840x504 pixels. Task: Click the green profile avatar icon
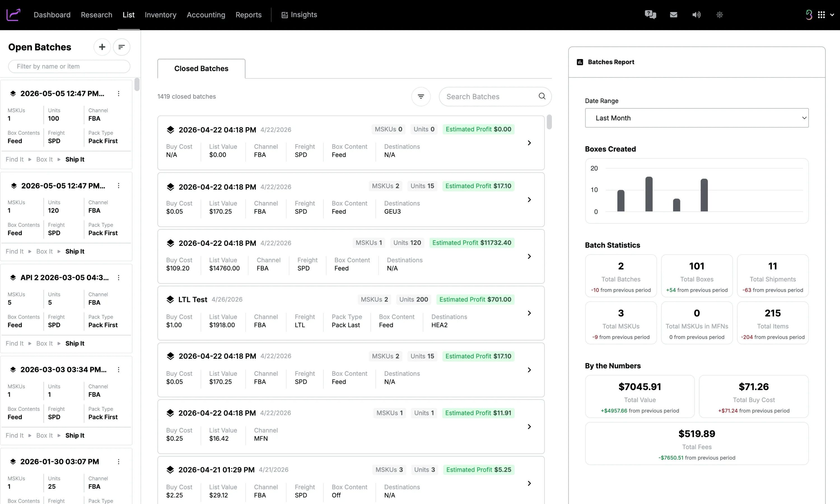click(x=809, y=15)
